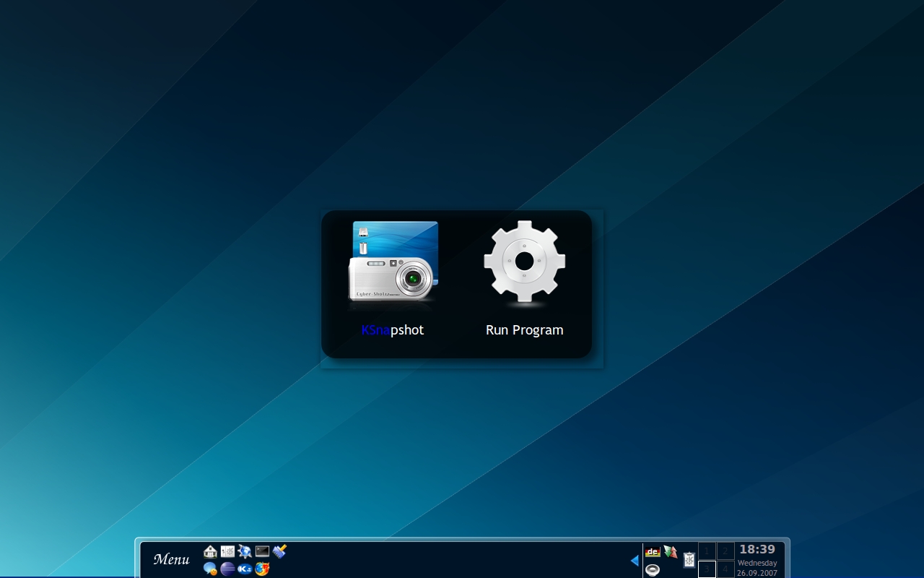Open the Klipper clipboard tray icon

(689, 560)
